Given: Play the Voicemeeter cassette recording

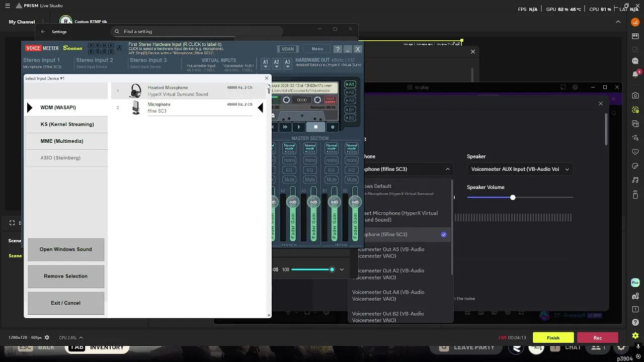Looking at the screenshot, I should (299, 127).
